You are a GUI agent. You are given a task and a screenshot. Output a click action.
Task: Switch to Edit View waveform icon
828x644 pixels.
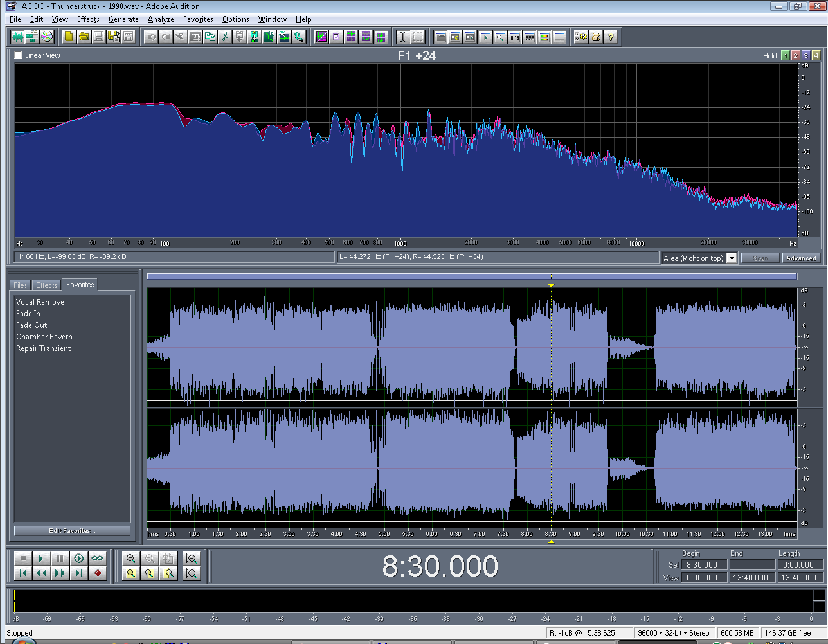click(x=17, y=37)
